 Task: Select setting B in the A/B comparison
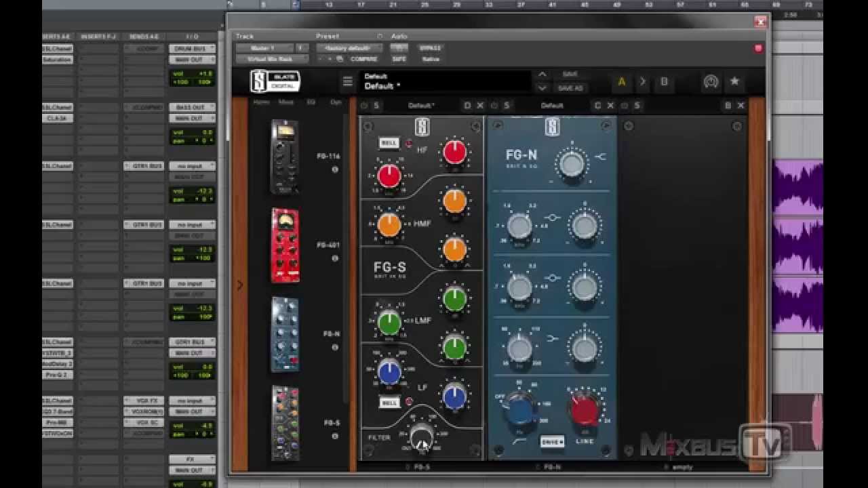click(x=664, y=82)
